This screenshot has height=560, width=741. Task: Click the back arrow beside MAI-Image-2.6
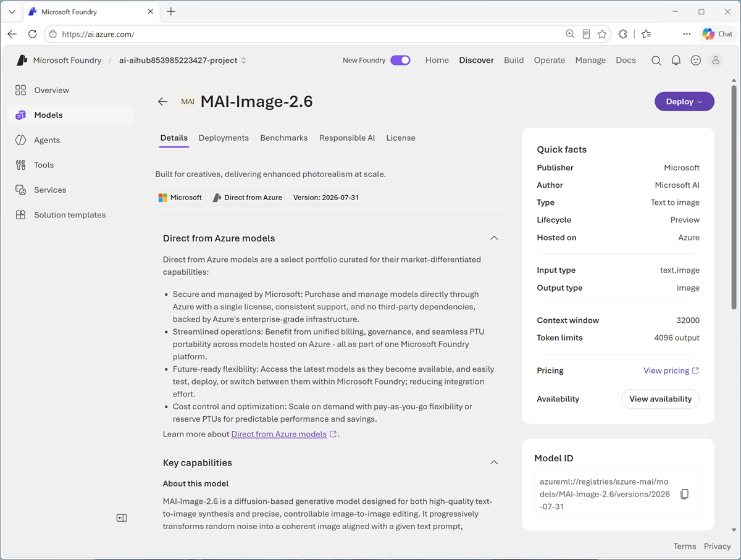(163, 102)
